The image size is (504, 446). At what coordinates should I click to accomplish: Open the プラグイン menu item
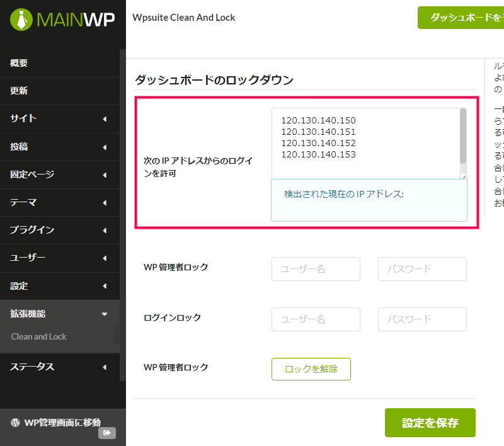[60, 231]
